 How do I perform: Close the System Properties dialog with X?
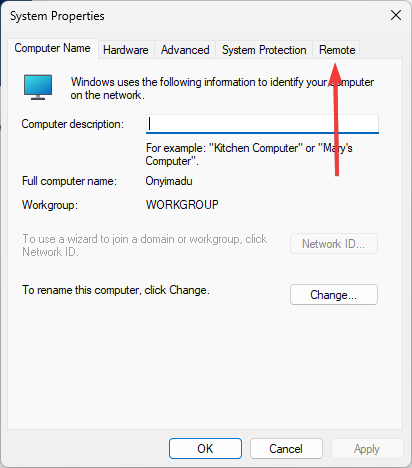pos(396,15)
